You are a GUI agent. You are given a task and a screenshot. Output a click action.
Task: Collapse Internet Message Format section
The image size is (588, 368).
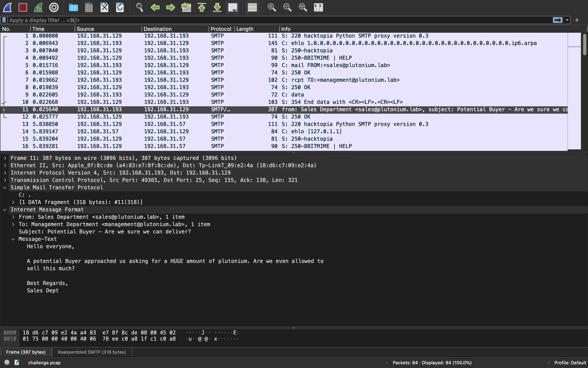[x=5, y=210]
